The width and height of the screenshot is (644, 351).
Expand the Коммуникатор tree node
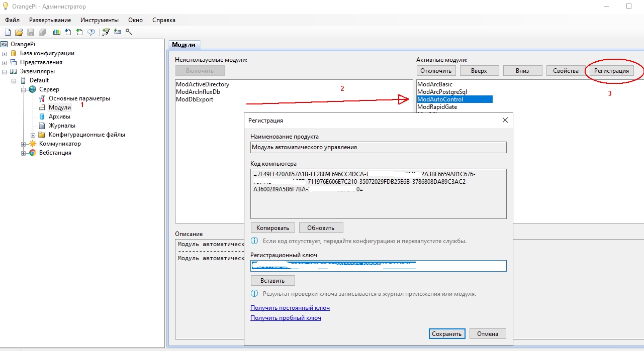pyautogui.click(x=24, y=144)
